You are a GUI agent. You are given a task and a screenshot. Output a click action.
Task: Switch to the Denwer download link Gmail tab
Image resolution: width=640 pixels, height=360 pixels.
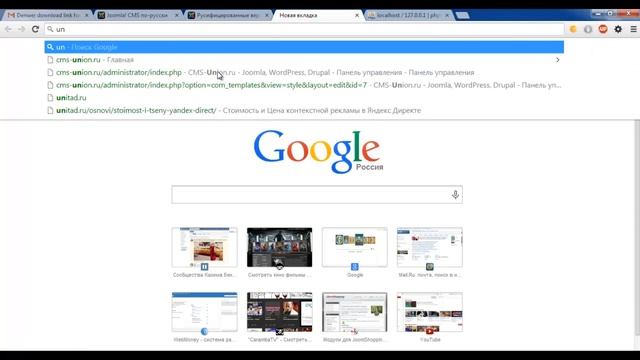[48, 15]
